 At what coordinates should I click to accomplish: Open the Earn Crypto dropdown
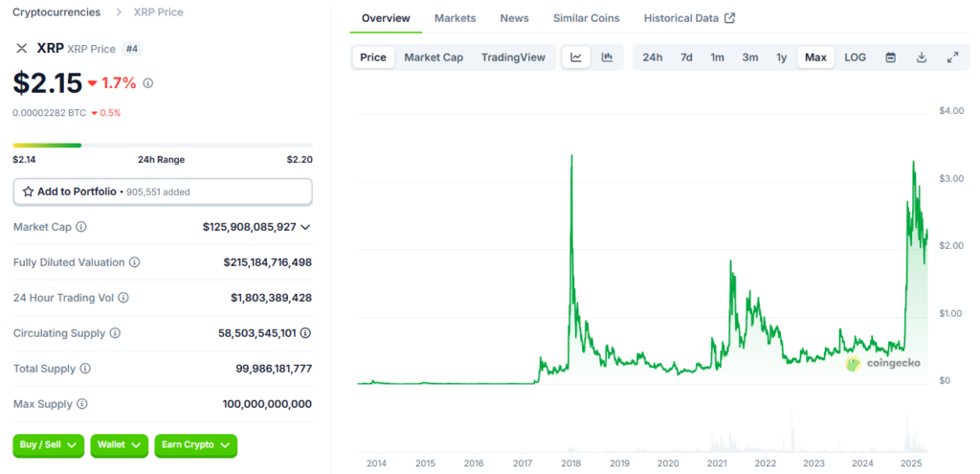tap(195, 445)
